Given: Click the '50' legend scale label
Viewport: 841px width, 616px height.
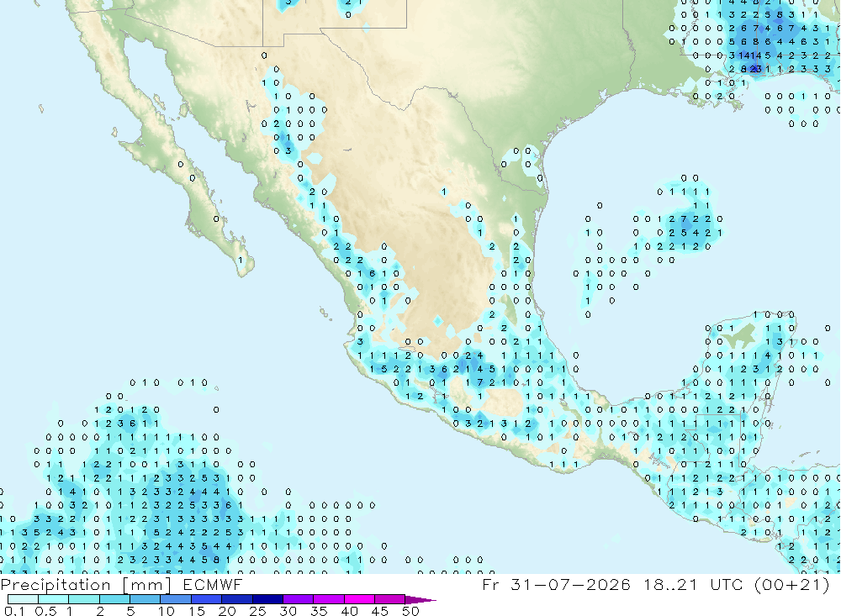Looking at the screenshot, I should (411, 611).
